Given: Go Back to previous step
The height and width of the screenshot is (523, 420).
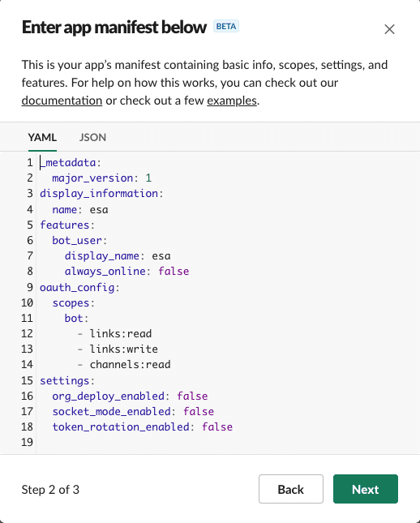Looking at the screenshot, I should (291, 489).
